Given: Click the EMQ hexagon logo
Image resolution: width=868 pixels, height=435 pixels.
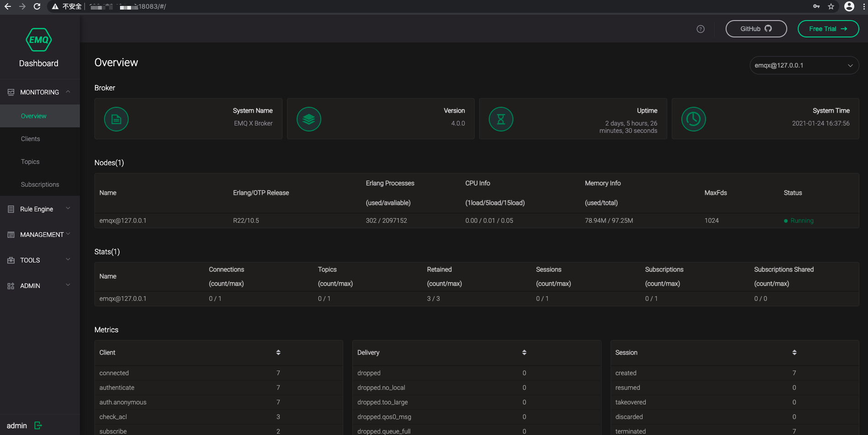Looking at the screenshot, I should pyautogui.click(x=39, y=40).
